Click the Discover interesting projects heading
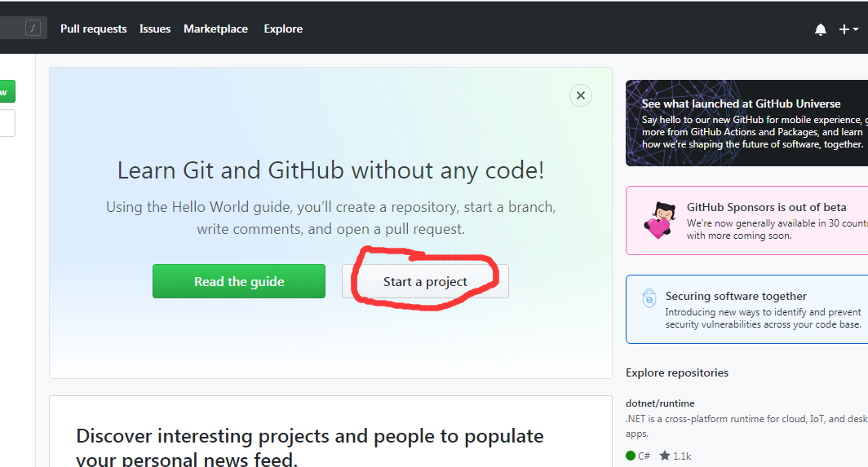This screenshot has height=467, width=868. click(x=309, y=447)
